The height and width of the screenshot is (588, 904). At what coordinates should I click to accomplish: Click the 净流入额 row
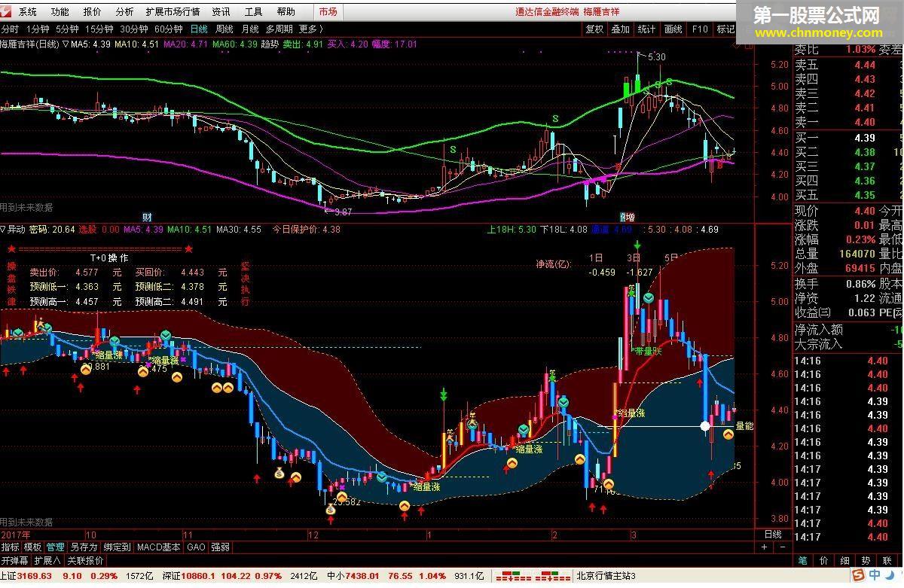click(848, 330)
